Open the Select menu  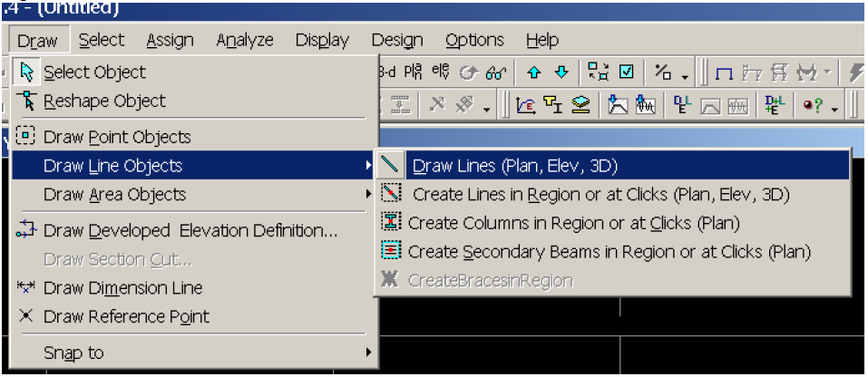click(102, 41)
